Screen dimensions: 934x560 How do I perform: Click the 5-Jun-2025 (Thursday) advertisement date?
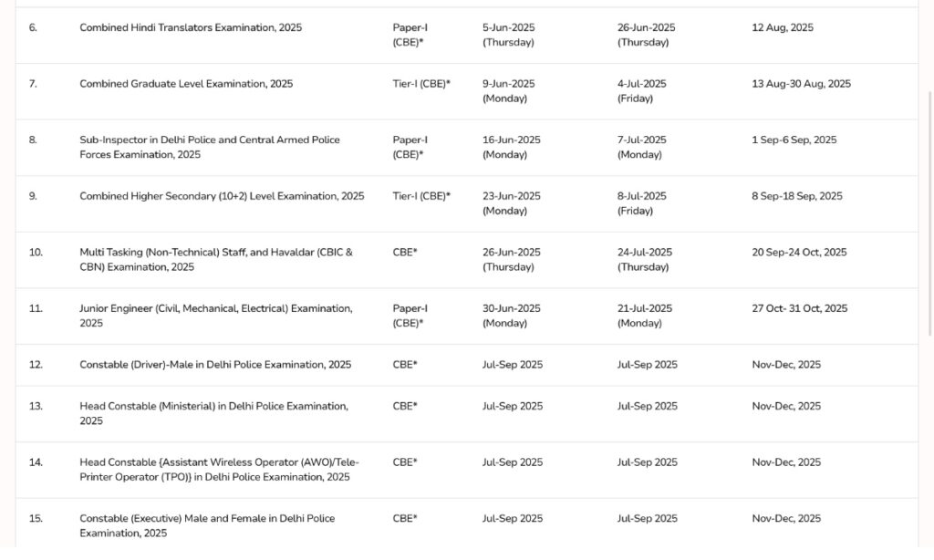(509, 35)
